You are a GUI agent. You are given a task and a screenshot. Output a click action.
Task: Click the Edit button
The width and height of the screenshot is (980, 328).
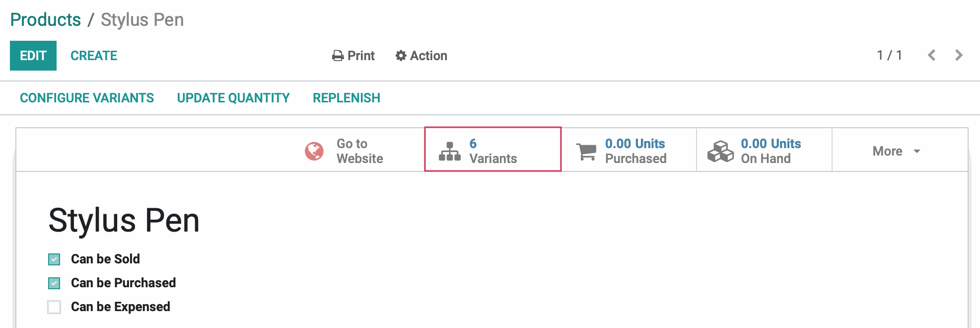33,56
